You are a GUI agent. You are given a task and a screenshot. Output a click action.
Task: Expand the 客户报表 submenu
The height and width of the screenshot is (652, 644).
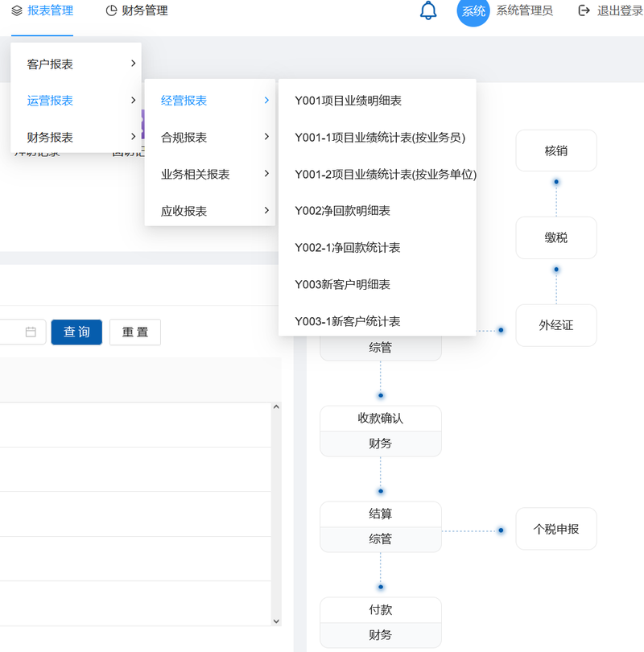click(76, 64)
